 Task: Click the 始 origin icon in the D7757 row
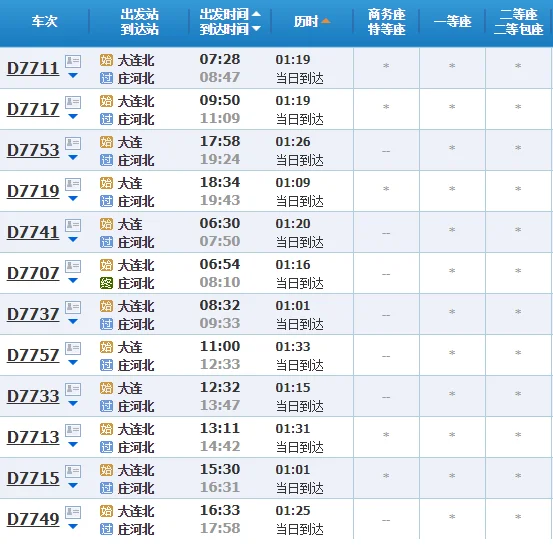point(106,347)
